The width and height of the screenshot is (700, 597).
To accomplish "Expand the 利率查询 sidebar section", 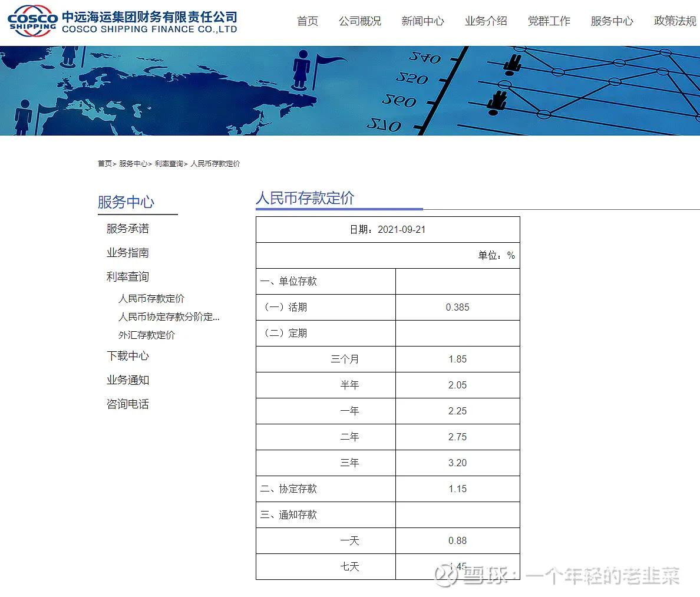I will point(127,276).
